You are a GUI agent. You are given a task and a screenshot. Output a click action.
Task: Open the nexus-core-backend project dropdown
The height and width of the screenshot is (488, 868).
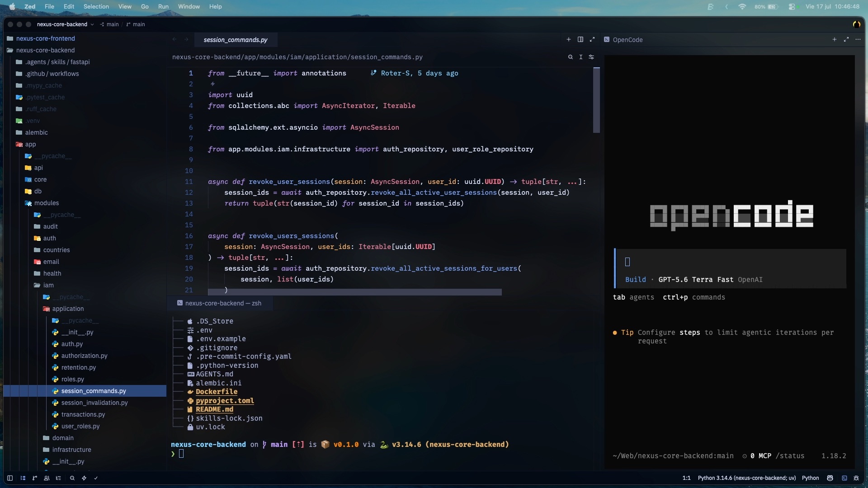pos(65,24)
